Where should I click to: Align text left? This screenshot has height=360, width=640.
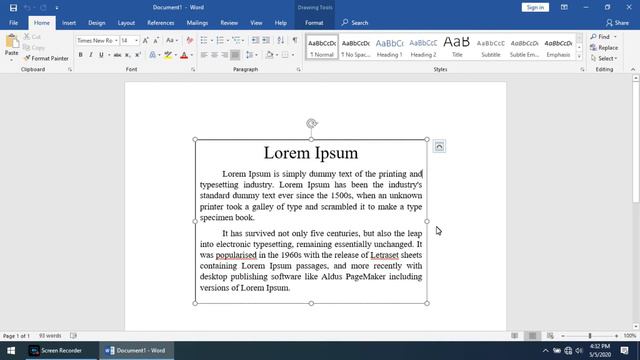204,55
